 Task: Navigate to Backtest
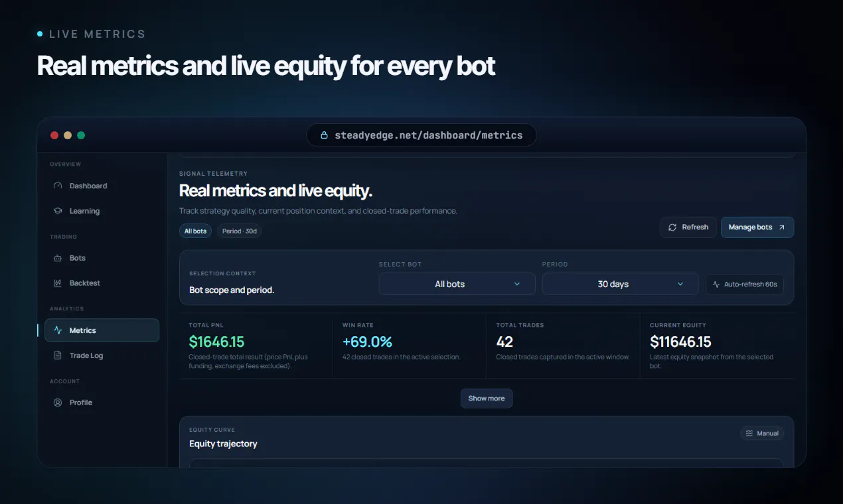coord(102,283)
